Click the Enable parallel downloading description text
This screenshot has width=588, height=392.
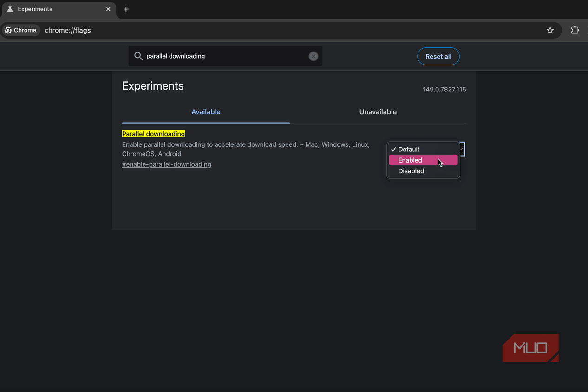pyautogui.click(x=246, y=149)
